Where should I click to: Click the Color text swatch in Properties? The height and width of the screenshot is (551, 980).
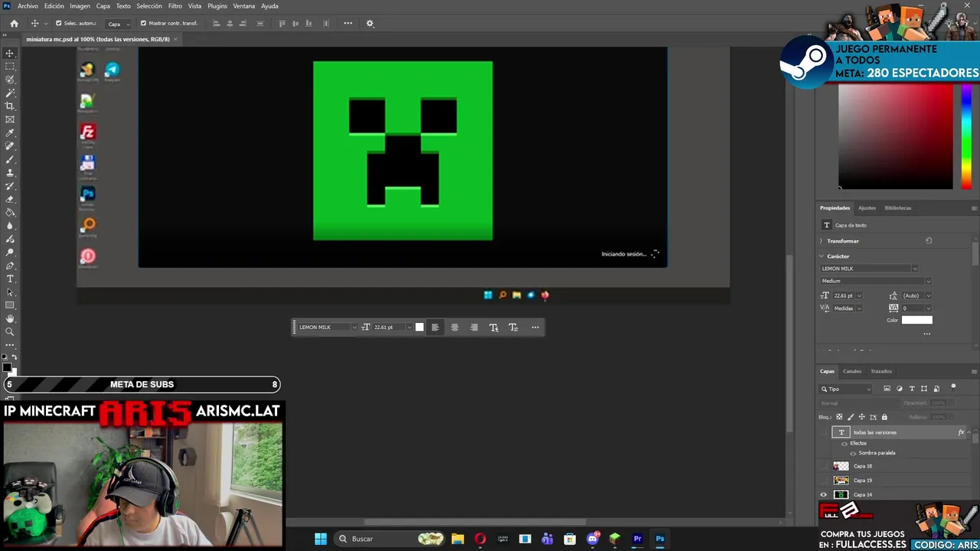tap(917, 320)
